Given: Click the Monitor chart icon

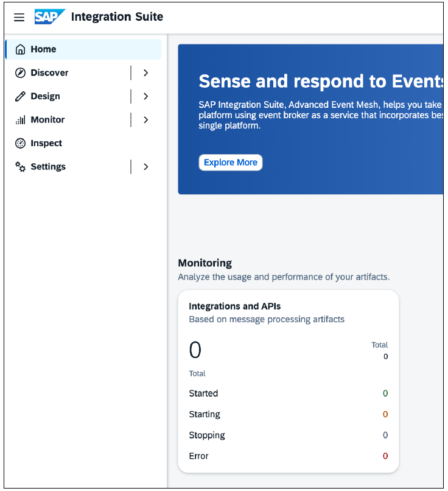Looking at the screenshot, I should pos(20,119).
